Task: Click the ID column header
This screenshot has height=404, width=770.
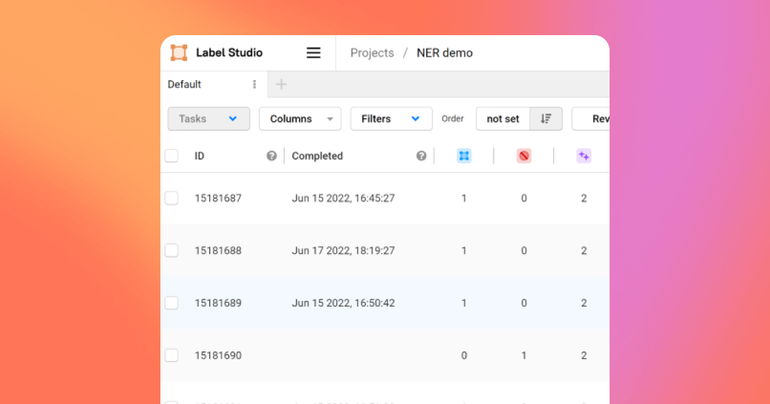Action: (x=199, y=156)
